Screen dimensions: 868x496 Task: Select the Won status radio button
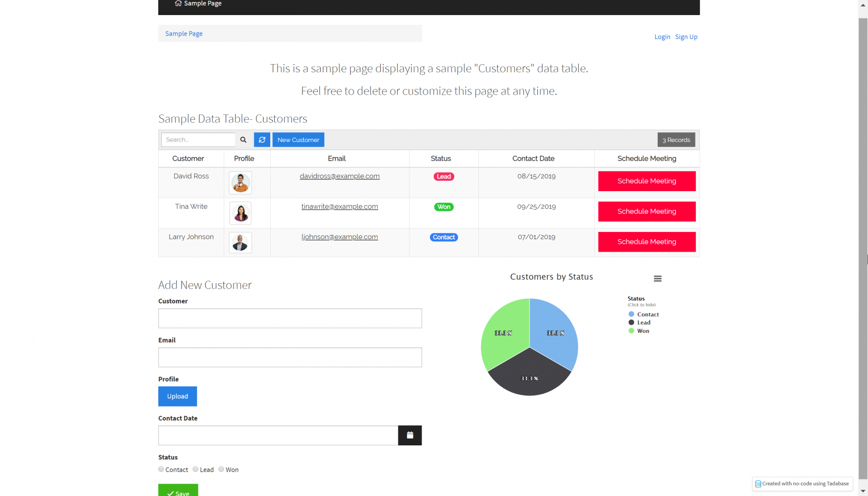tap(221, 469)
